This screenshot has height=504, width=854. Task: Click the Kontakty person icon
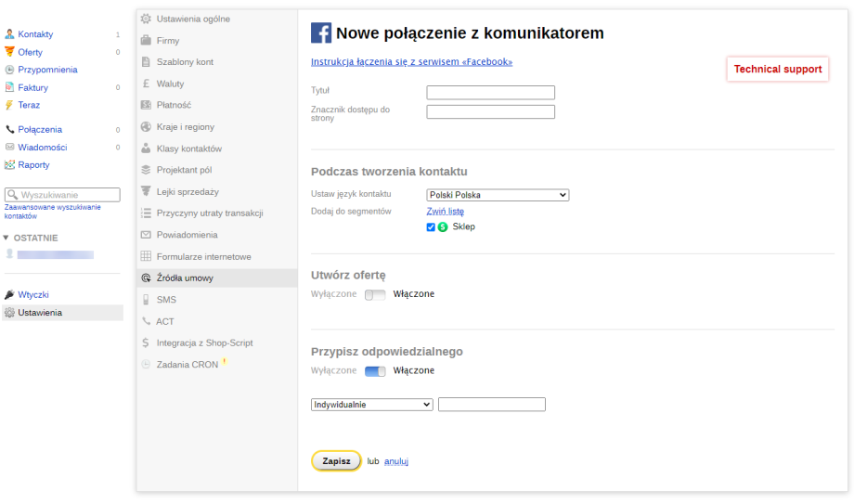tap(9, 33)
